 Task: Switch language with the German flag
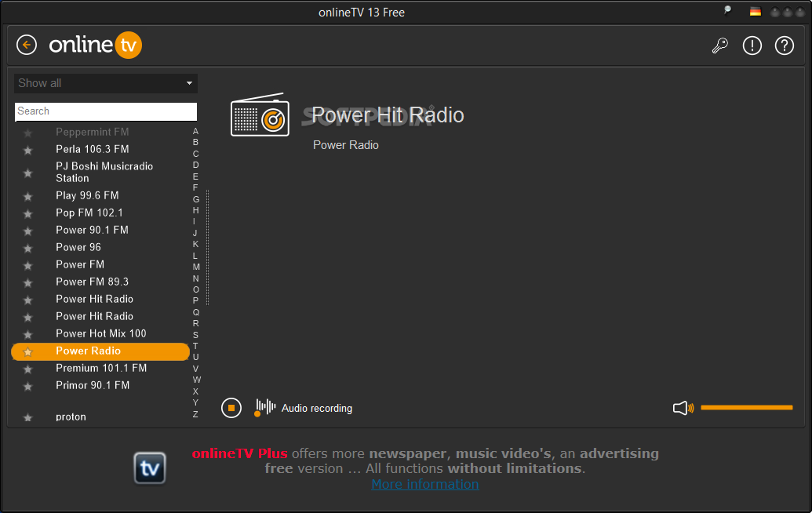point(756,12)
